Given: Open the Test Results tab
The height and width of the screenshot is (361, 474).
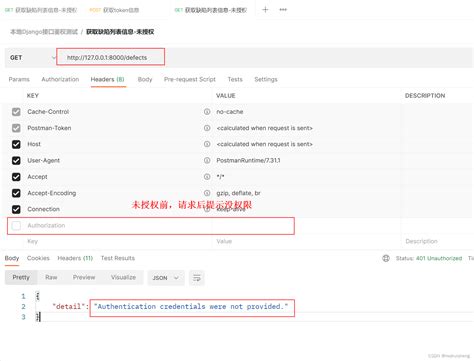Looking at the screenshot, I should pos(118,258).
